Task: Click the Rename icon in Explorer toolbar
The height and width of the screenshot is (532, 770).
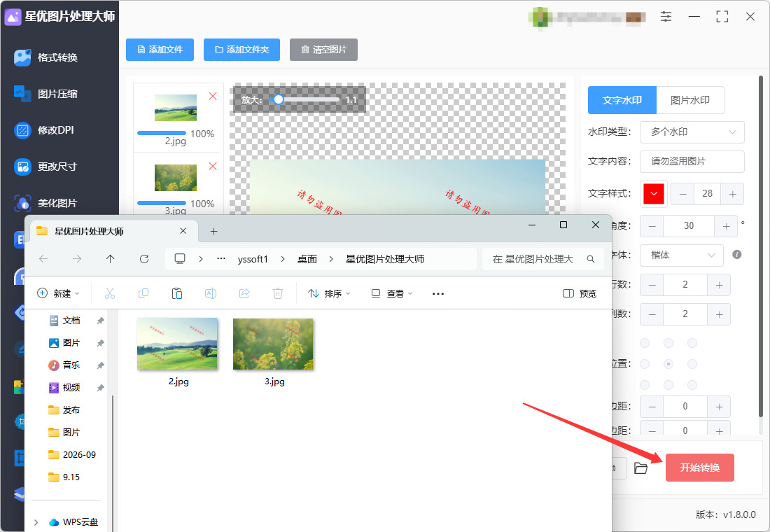Action: click(x=211, y=294)
